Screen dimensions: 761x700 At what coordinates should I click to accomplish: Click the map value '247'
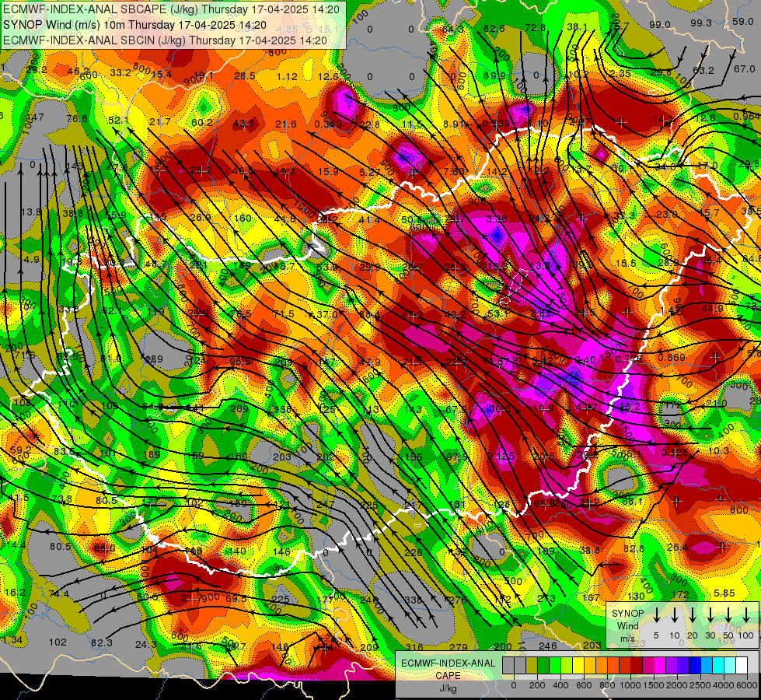coord(325,504)
